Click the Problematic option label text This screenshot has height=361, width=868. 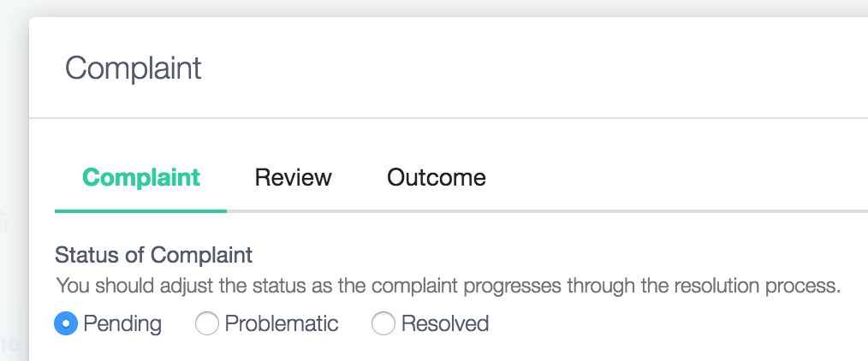pyautogui.click(x=282, y=324)
